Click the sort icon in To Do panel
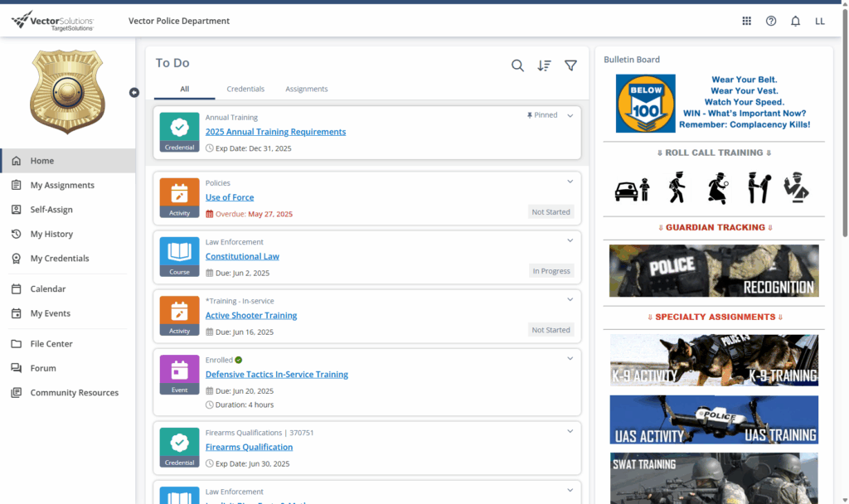Image resolution: width=849 pixels, height=504 pixels. pos(544,65)
